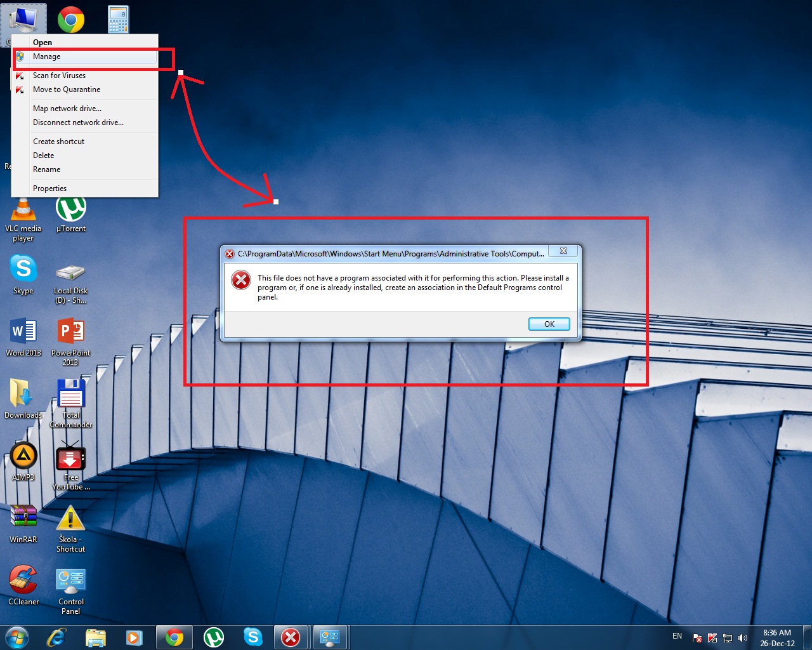Open the Windows Start menu
The image size is (812, 650).
[16, 637]
